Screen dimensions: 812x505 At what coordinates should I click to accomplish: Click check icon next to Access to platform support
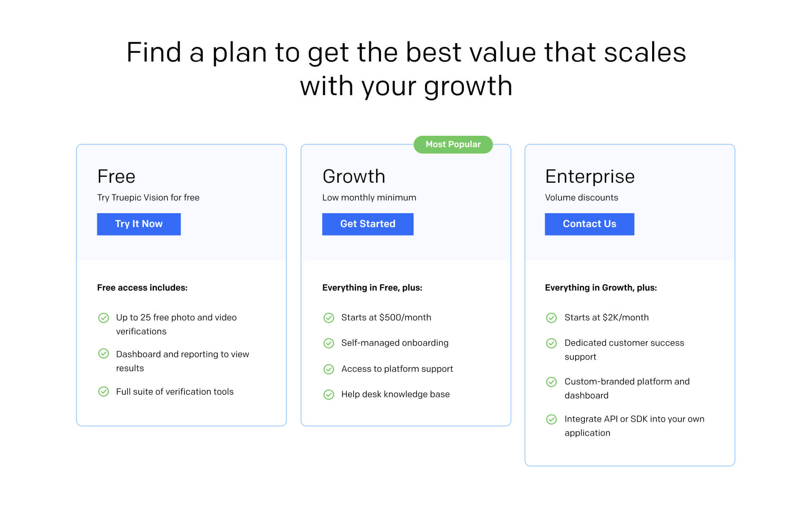[329, 369]
